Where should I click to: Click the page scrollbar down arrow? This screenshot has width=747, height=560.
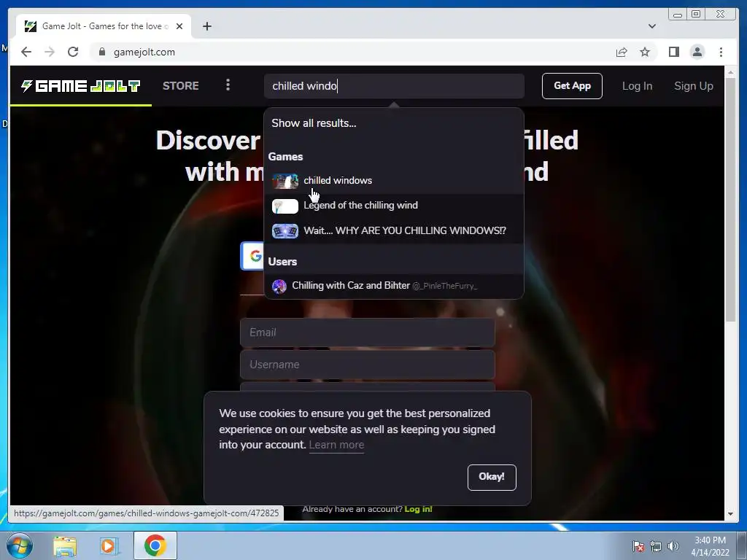click(x=730, y=514)
